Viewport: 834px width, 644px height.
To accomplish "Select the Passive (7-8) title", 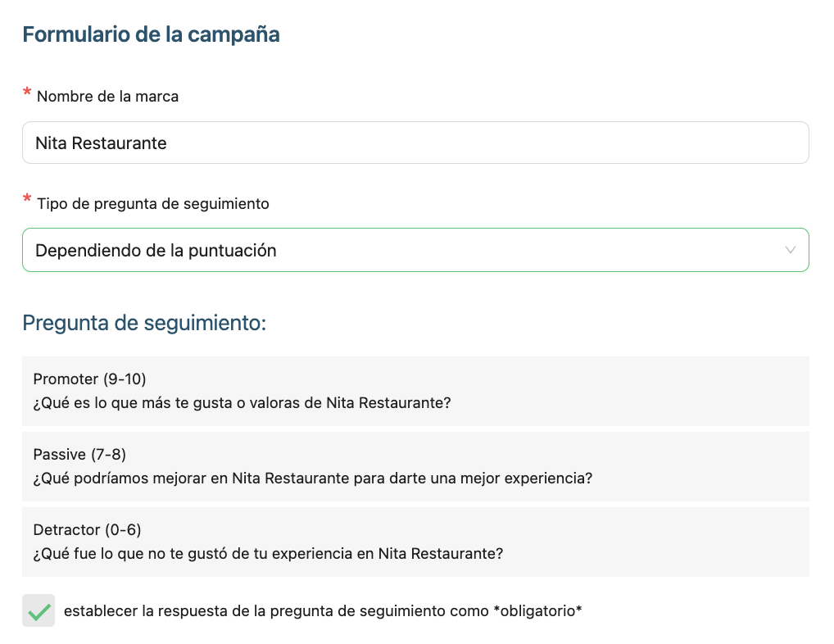I will 79,454.
